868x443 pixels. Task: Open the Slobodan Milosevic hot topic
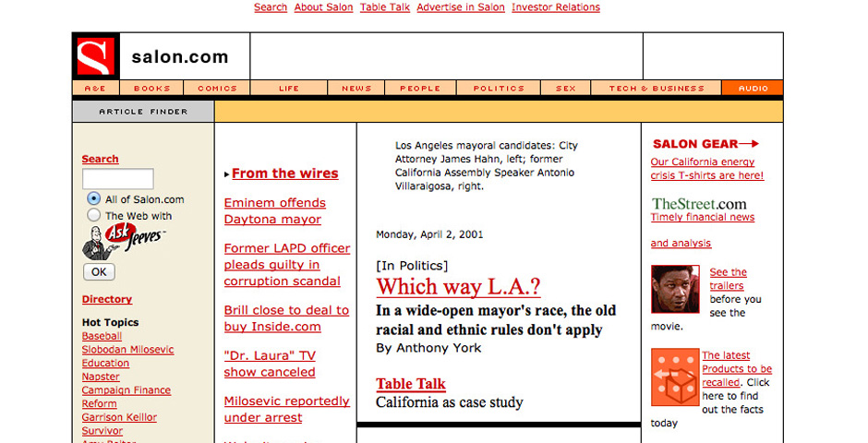[x=127, y=350]
